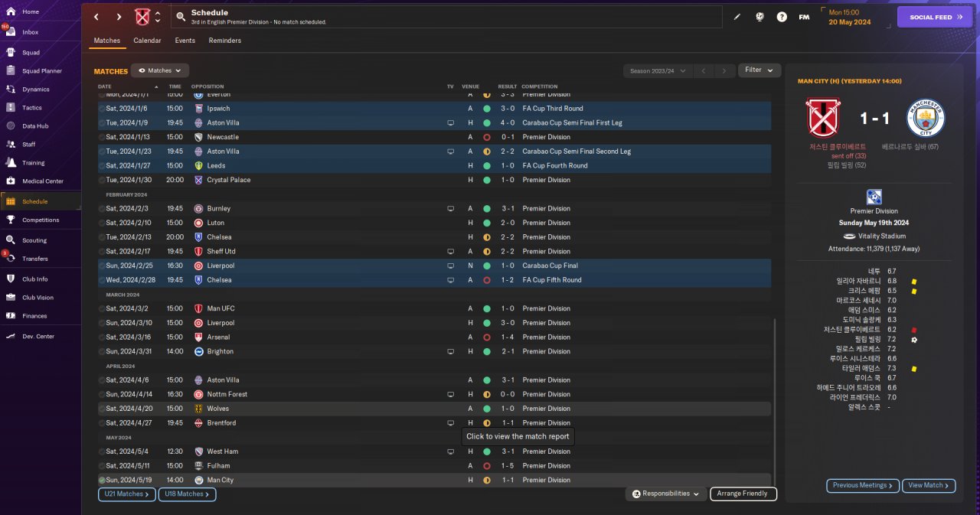Viewport: 980px width, 515px height.
Task: Select the Arsenal 1-4 fixture row
Action: pyautogui.click(x=434, y=337)
